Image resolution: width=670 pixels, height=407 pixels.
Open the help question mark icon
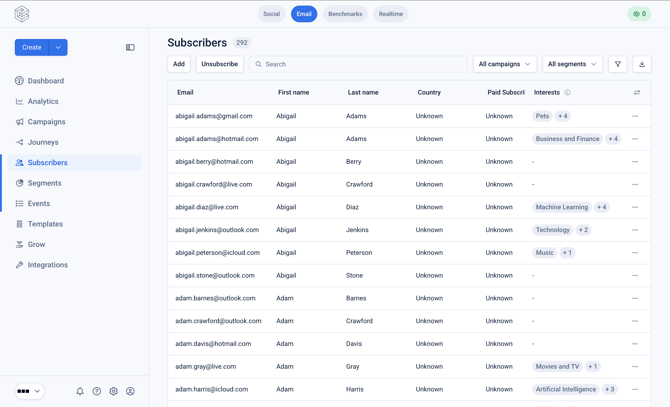[x=97, y=391]
